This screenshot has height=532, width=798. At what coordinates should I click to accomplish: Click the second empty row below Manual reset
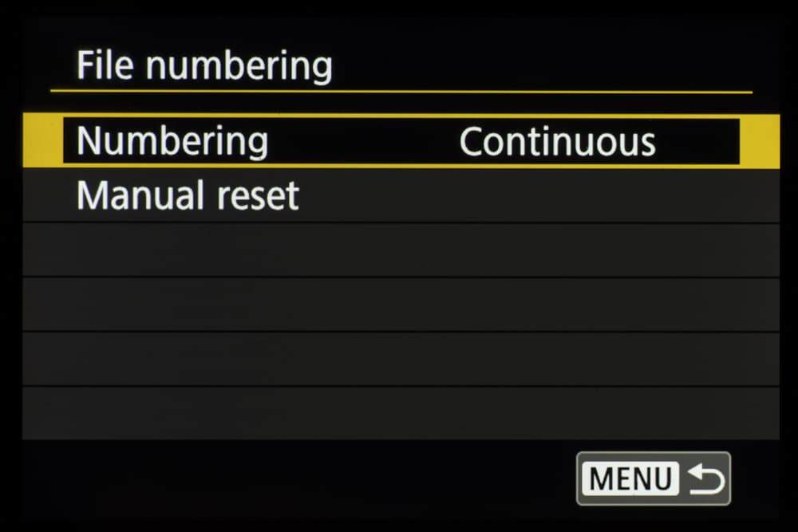(401, 305)
